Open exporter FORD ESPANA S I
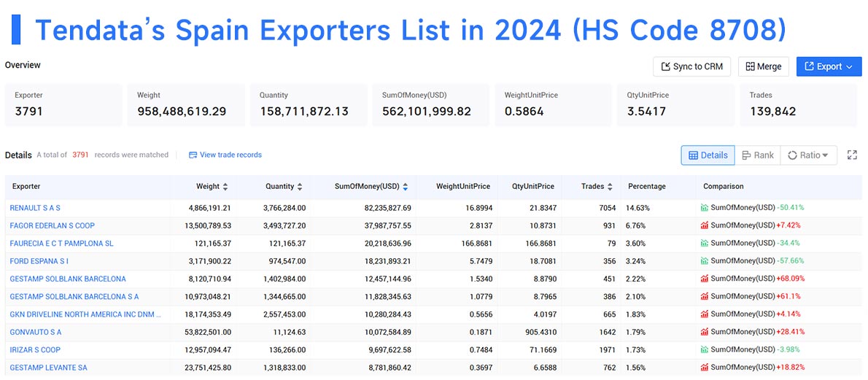The width and height of the screenshot is (868, 380). 39,261
